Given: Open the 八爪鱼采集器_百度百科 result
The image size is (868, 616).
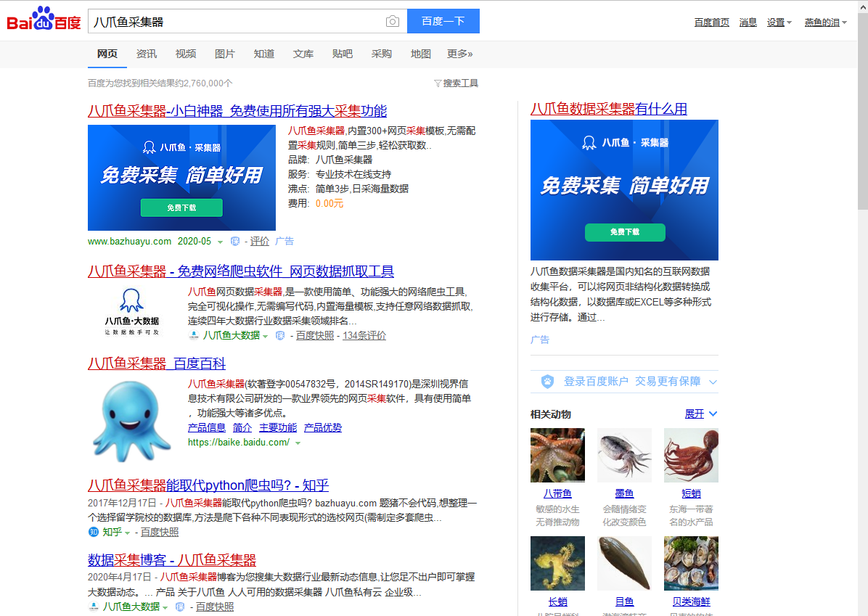Looking at the screenshot, I should click(x=157, y=364).
